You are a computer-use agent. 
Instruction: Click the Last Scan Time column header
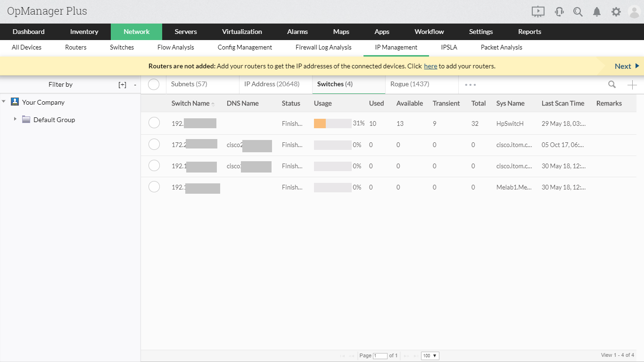[563, 103]
